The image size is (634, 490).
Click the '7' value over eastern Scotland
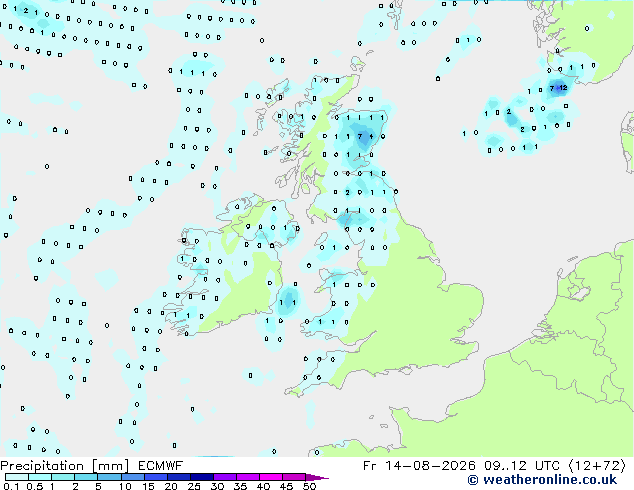pos(360,137)
